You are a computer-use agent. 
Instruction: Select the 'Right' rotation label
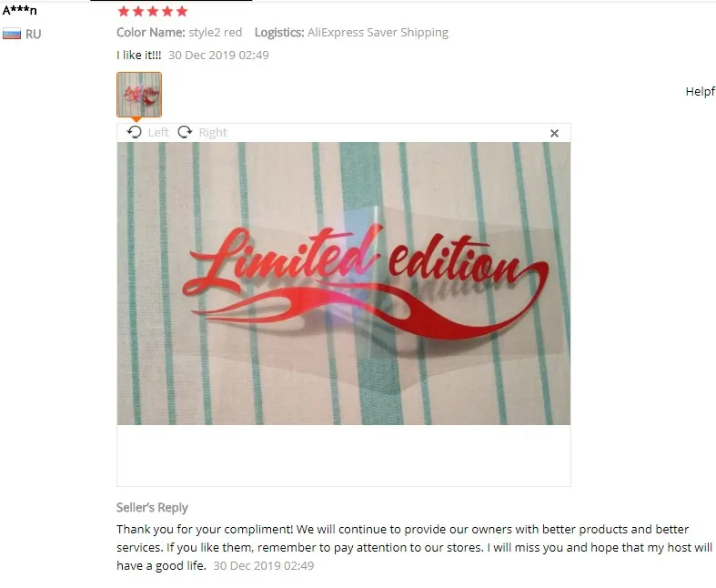click(x=213, y=133)
